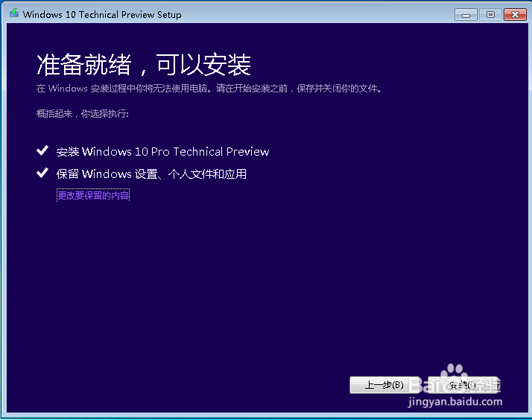Close the Windows 10 Technical Preview Setup window
Viewport: 532px width, 420px height.
click(x=515, y=15)
